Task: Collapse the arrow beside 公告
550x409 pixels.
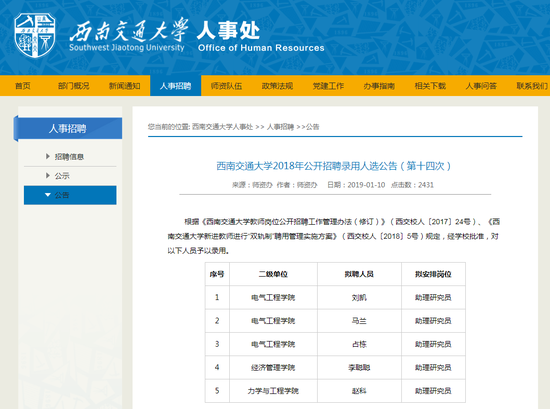Action: 48,195
